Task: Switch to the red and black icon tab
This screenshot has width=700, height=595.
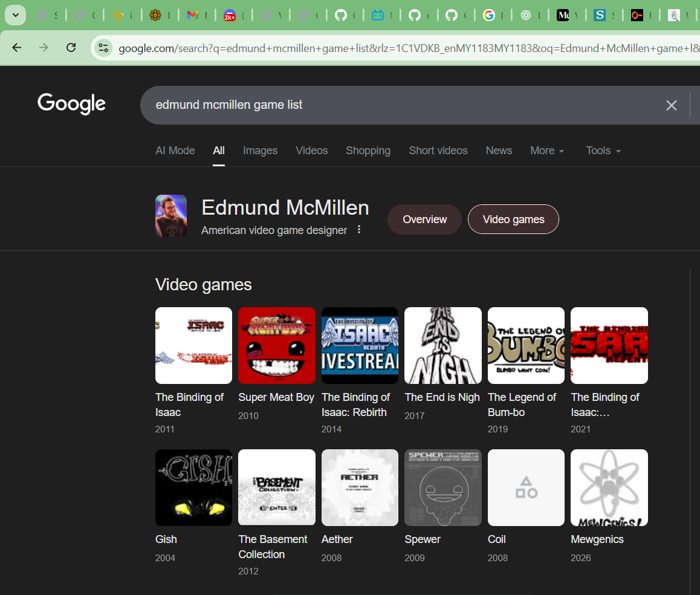Action: pos(637,15)
